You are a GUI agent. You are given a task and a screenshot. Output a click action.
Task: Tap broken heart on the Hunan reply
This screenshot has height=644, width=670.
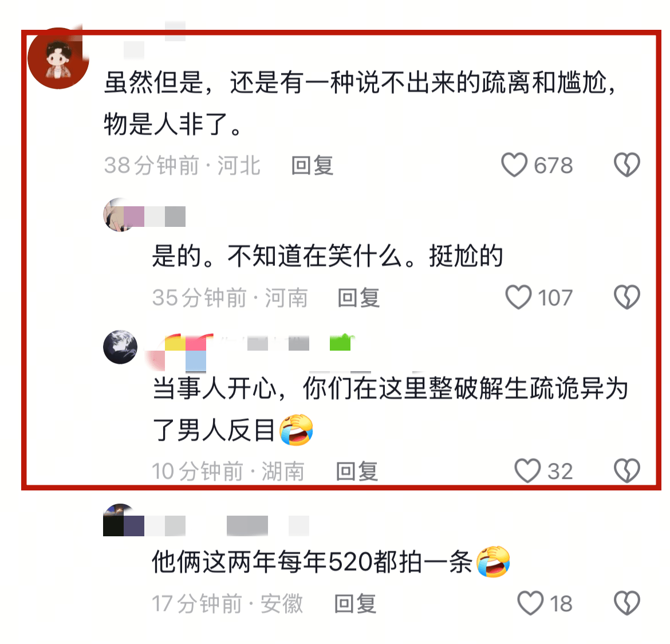(x=627, y=471)
